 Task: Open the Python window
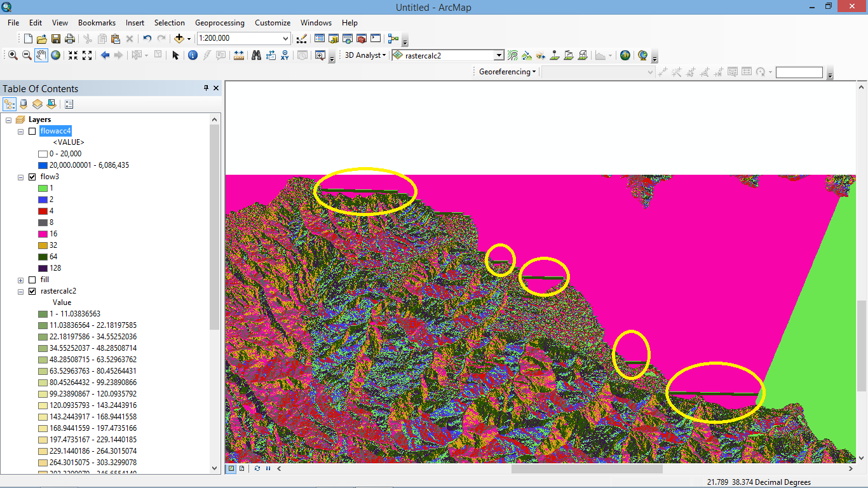376,39
